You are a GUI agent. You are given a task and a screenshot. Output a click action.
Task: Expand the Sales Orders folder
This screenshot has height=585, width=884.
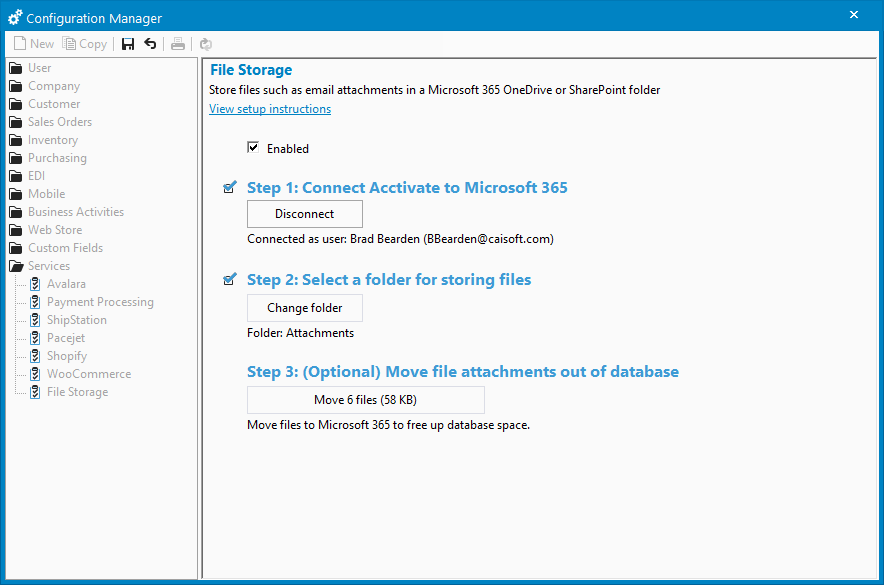(16, 121)
